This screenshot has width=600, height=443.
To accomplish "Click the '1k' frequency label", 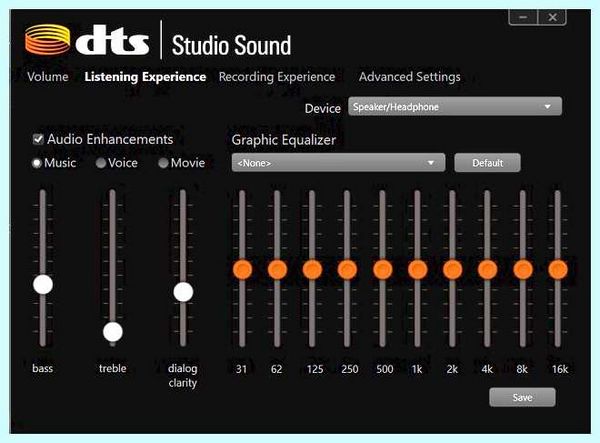I will pyautogui.click(x=417, y=369).
